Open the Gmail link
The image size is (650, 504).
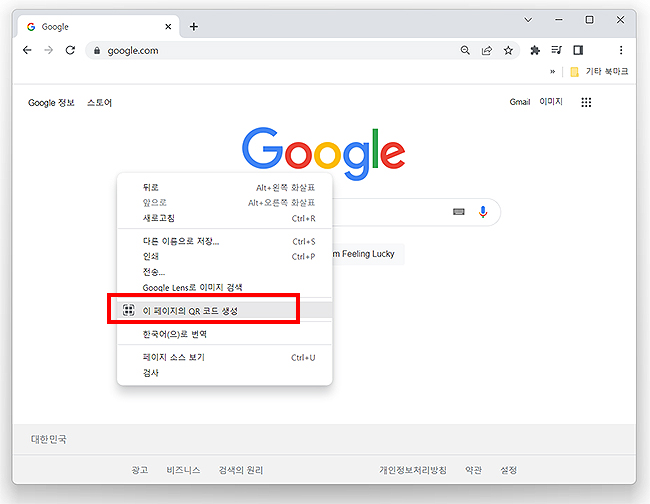point(520,102)
